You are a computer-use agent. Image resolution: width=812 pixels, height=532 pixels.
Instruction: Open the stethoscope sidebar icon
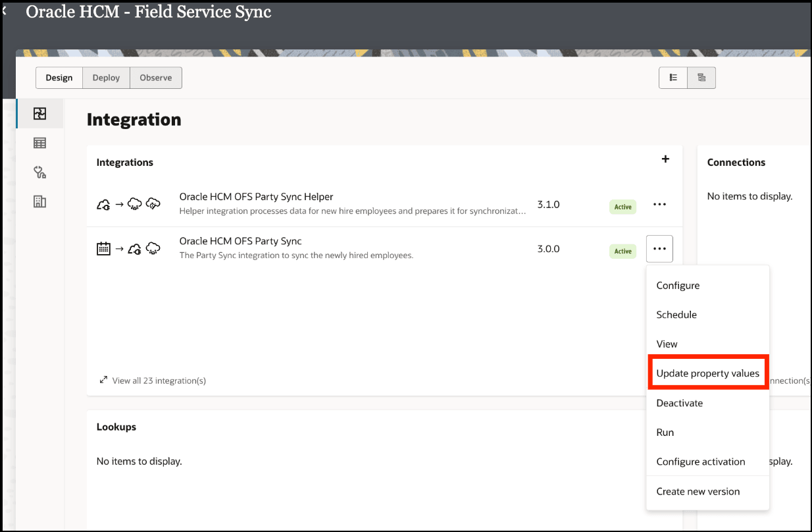pyautogui.click(x=39, y=173)
